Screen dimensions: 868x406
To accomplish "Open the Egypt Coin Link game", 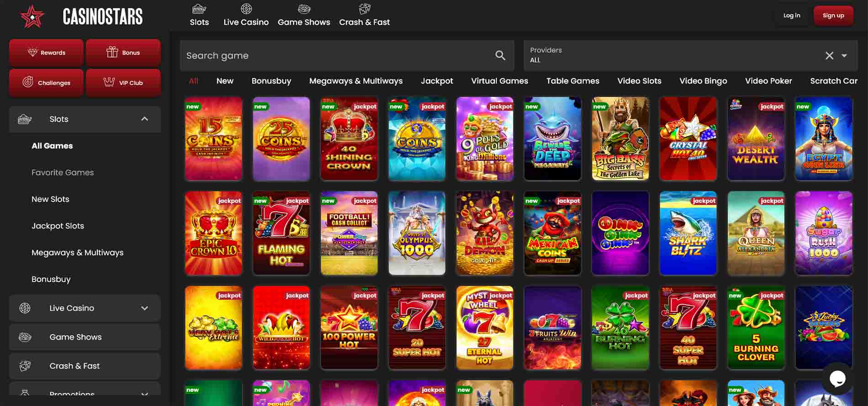I will [x=824, y=139].
